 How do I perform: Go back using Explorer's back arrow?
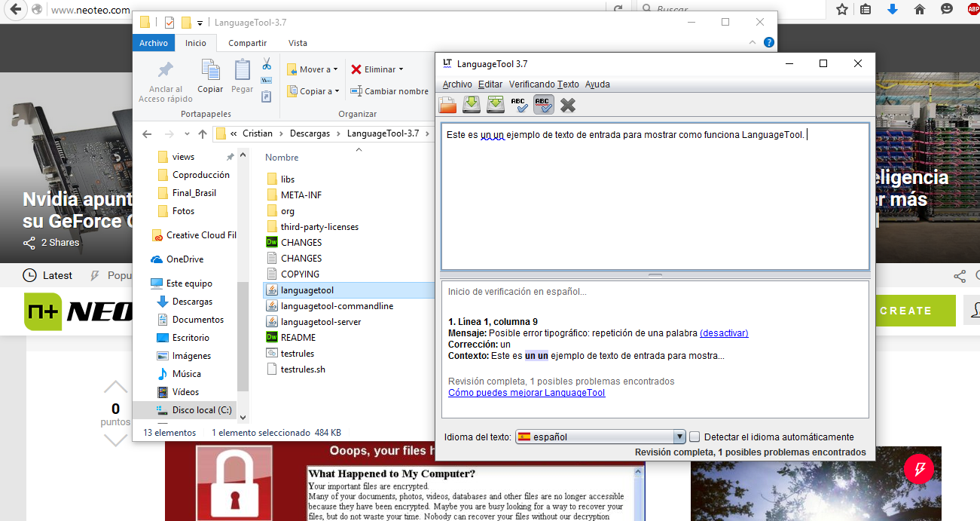[x=148, y=134]
